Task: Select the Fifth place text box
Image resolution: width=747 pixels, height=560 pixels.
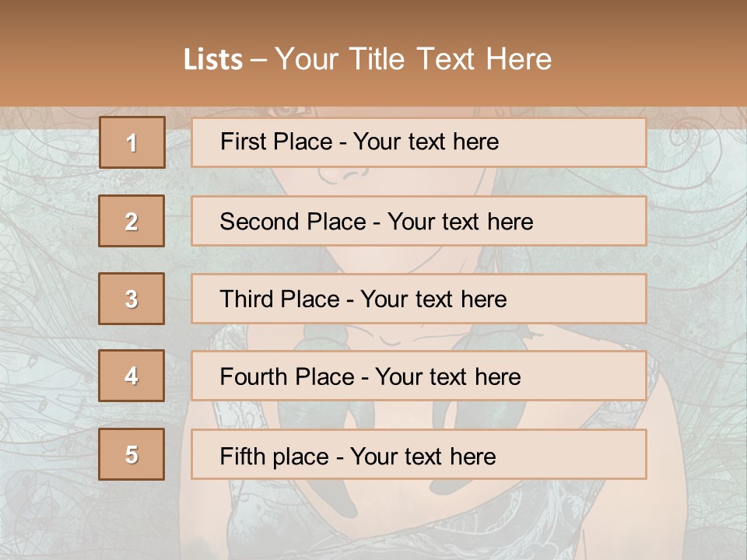Action: (x=419, y=454)
